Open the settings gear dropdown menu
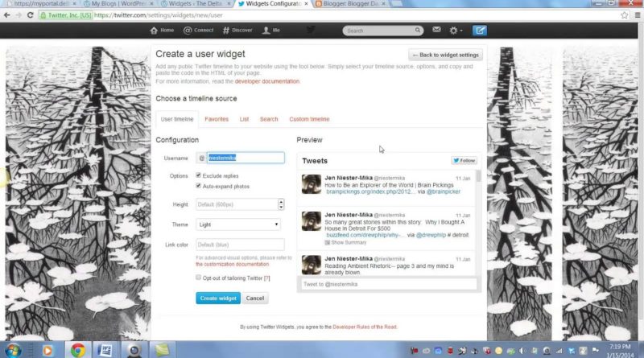 (455, 31)
